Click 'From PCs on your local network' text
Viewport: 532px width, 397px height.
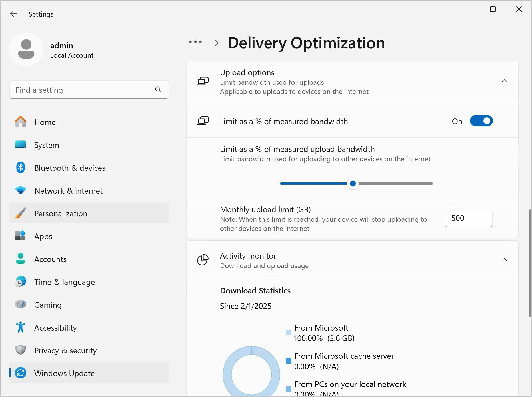pyautogui.click(x=350, y=384)
